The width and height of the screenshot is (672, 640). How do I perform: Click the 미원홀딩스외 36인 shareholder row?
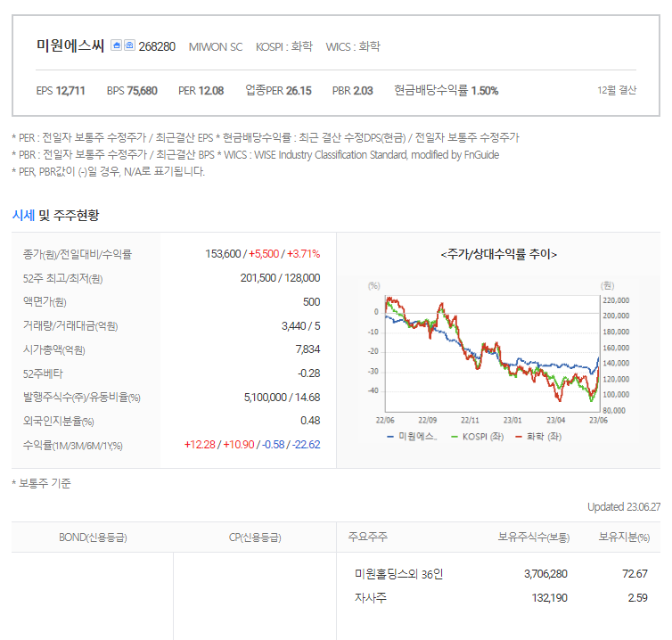tap(398, 573)
